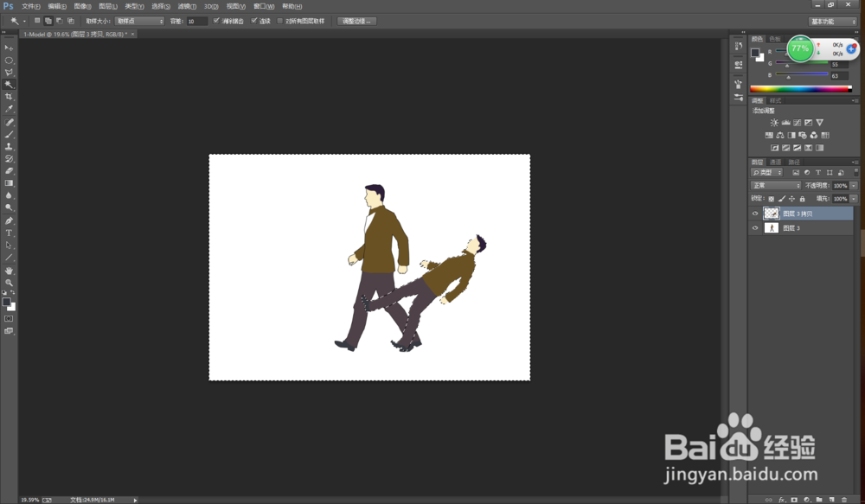The height and width of the screenshot is (504, 865).
Task: Open the status bar info arrow
Action: point(135,501)
